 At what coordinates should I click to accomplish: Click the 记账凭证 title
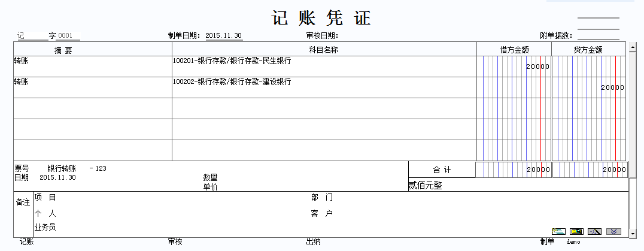(x=321, y=17)
